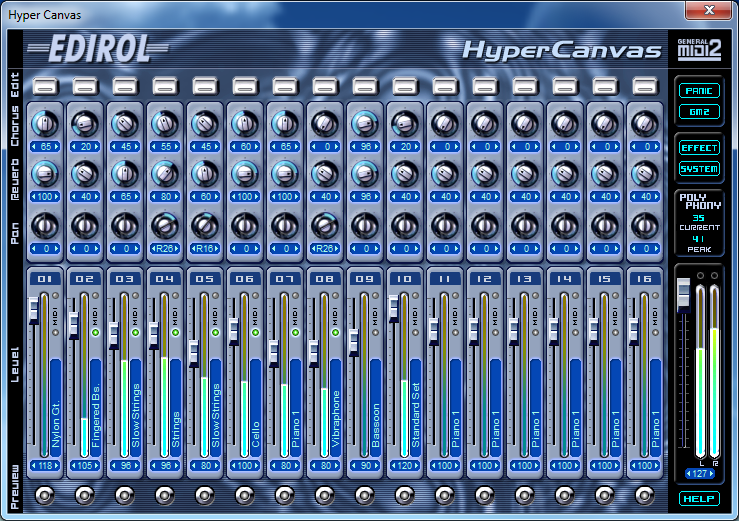Image resolution: width=739 pixels, height=521 pixels.
Task: Select the part 03 channel label
Action: 125,279
